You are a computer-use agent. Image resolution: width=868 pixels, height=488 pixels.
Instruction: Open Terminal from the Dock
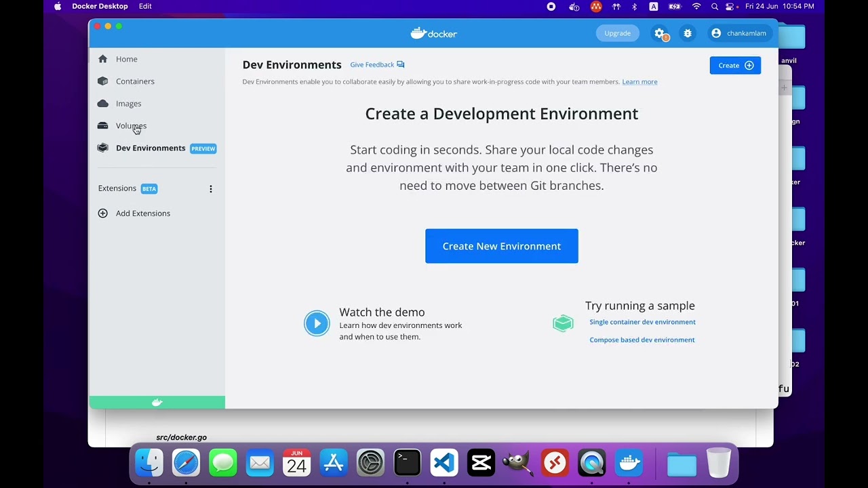(407, 464)
